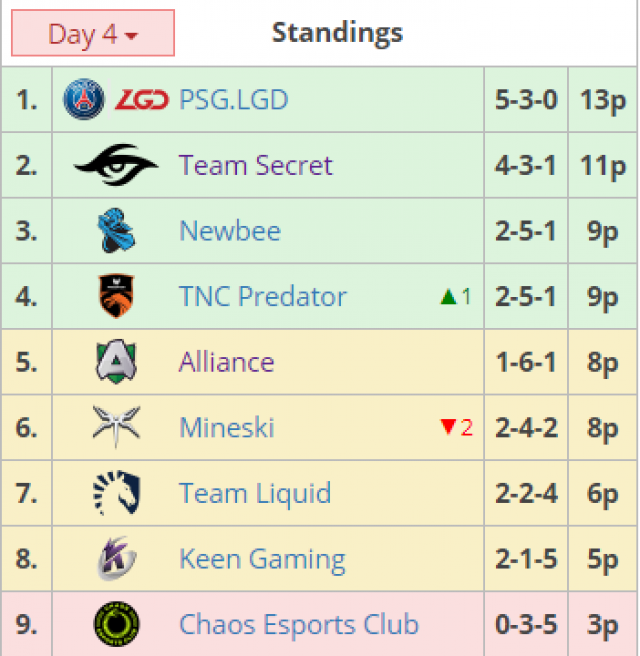Click the Alliance team logo
This screenshot has width=640, height=656.
(116, 362)
